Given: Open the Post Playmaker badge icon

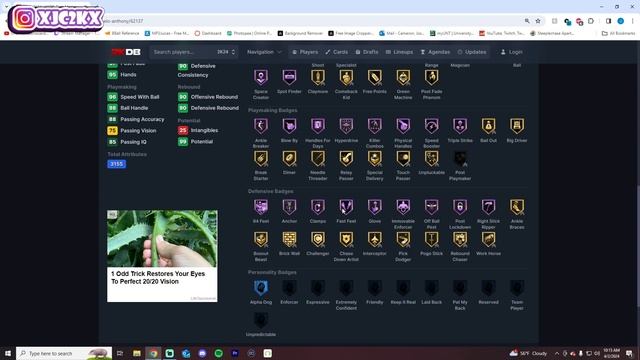Looking at the screenshot, I should [460, 158].
